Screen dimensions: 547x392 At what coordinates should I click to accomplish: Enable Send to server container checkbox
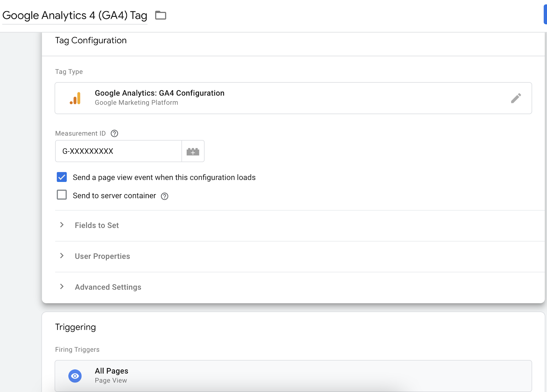62,195
